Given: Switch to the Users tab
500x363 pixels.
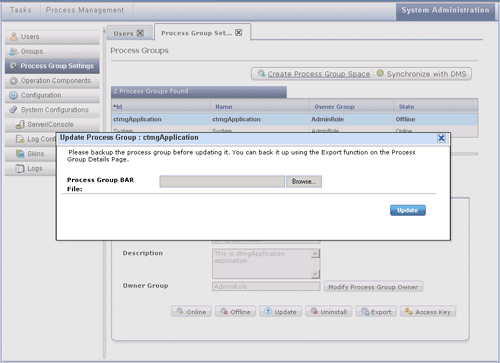Looking at the screenshot, I should coord(123,33).
